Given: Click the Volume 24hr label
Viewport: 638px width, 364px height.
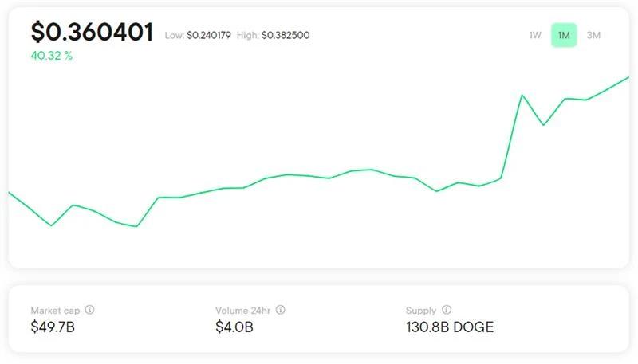Looking at the screenshot, I should (243, 311).
